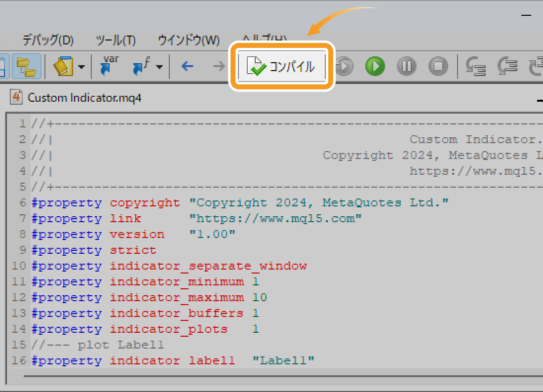Click line number 1 in the gutter

pos(23,123)
